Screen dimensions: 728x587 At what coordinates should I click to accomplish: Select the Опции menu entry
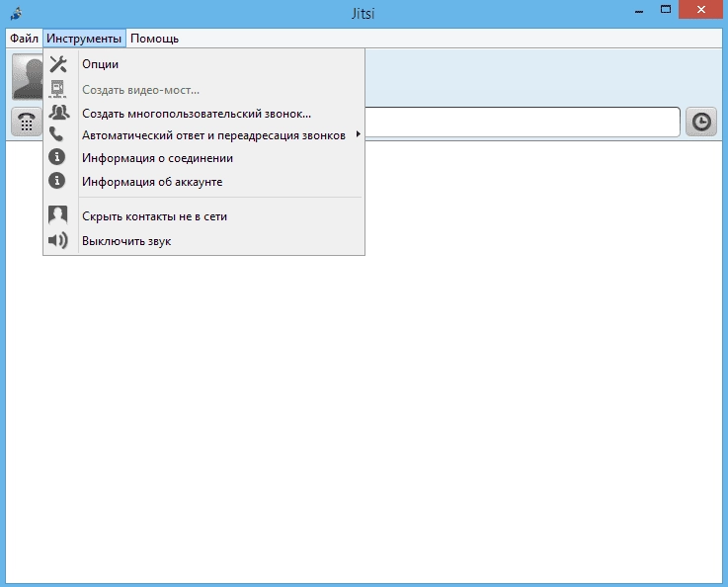click(203, 64)
